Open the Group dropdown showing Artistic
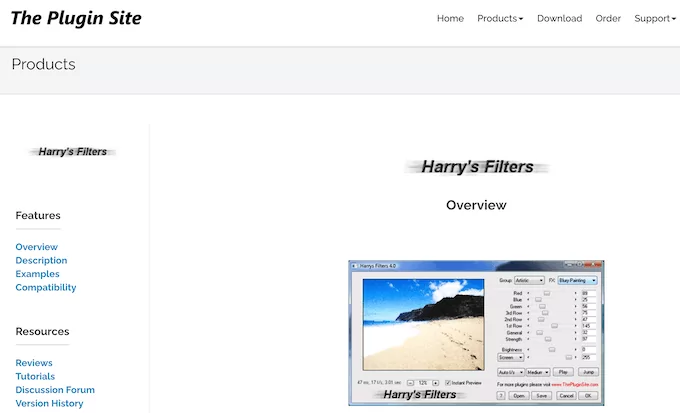 tap(529, 281)
